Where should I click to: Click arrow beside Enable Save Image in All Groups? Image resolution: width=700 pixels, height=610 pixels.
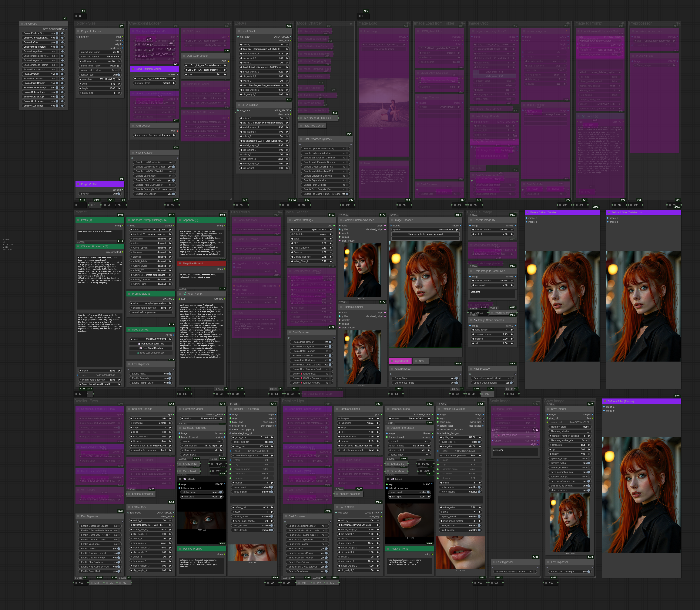[x=62, y=106]
